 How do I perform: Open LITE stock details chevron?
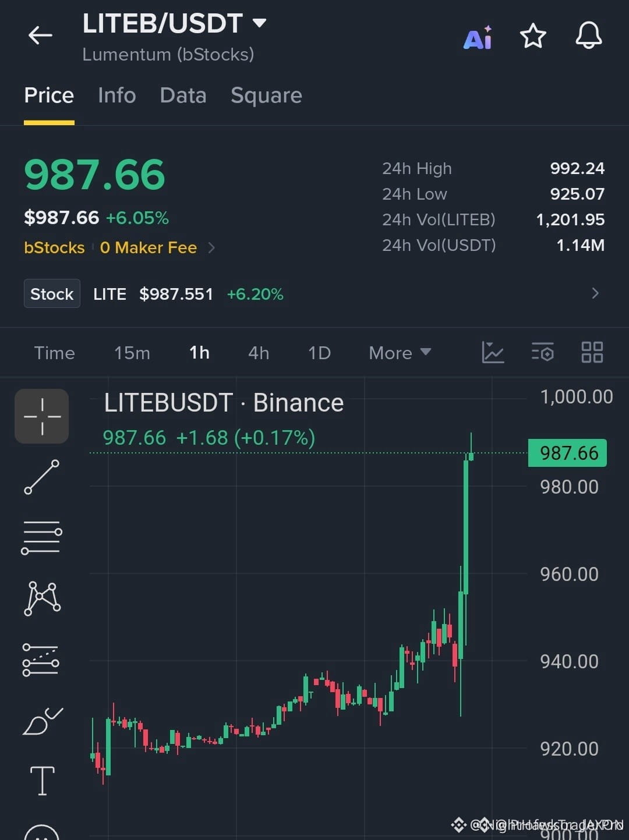595,293
